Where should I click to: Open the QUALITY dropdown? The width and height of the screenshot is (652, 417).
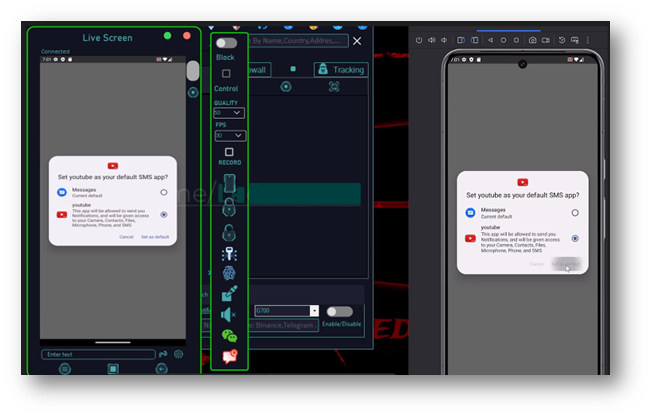point(229,113)
